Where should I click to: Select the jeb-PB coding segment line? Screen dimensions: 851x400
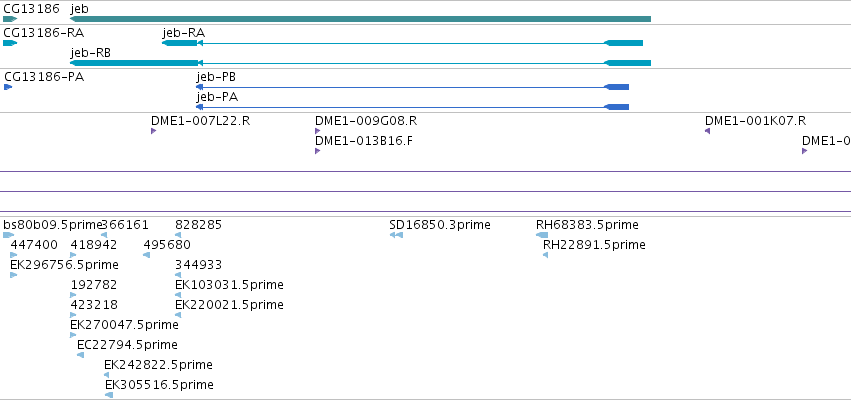(x=403, y=87)
